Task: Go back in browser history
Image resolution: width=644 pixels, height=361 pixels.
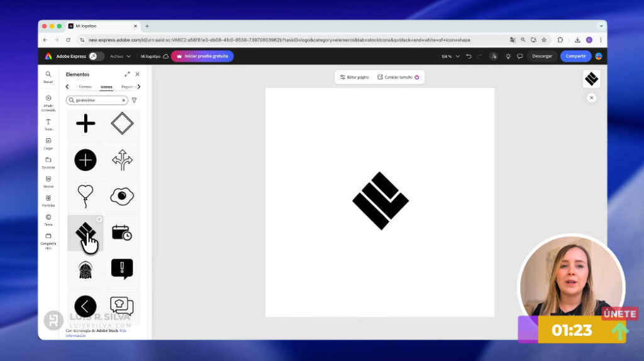Action: pyautogui.click(x=45, y=40)
